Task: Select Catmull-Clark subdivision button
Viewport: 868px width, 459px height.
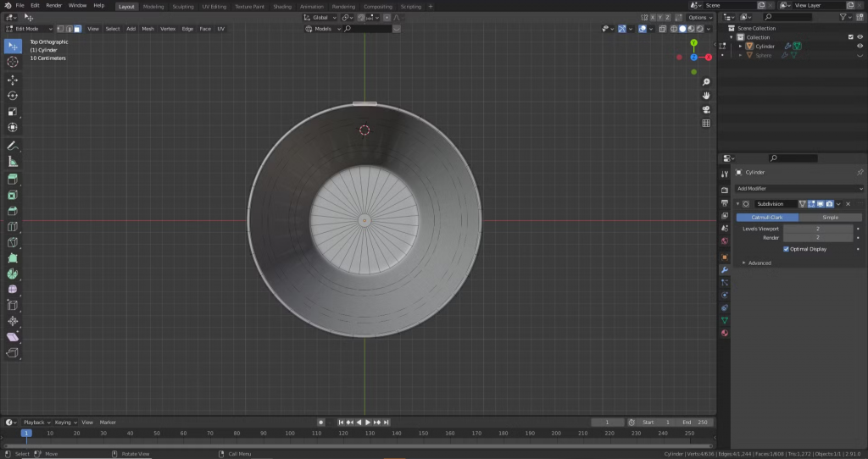Action: click(766, 218)
